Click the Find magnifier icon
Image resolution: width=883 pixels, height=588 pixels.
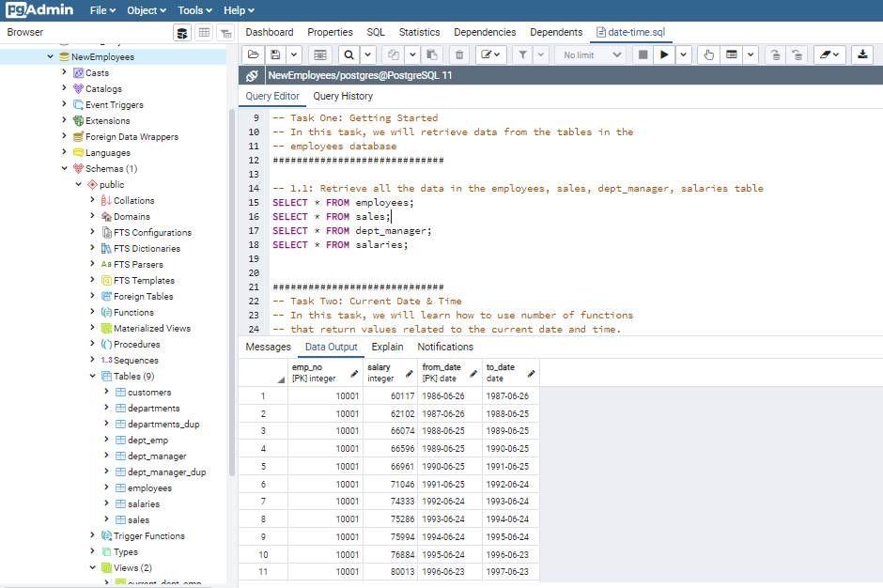349,55
